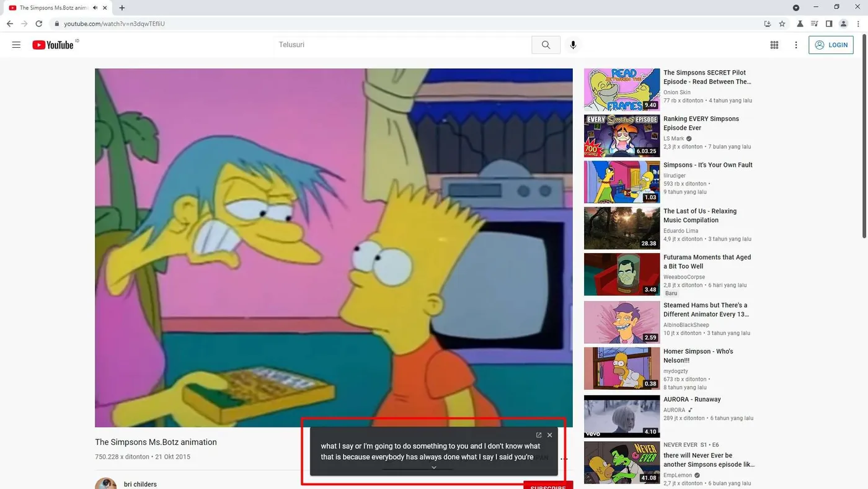This screenshot has width=868, height=489.
Task: Close the Simpsons Ms.Botz tab
Action: [x=105, y=8]
